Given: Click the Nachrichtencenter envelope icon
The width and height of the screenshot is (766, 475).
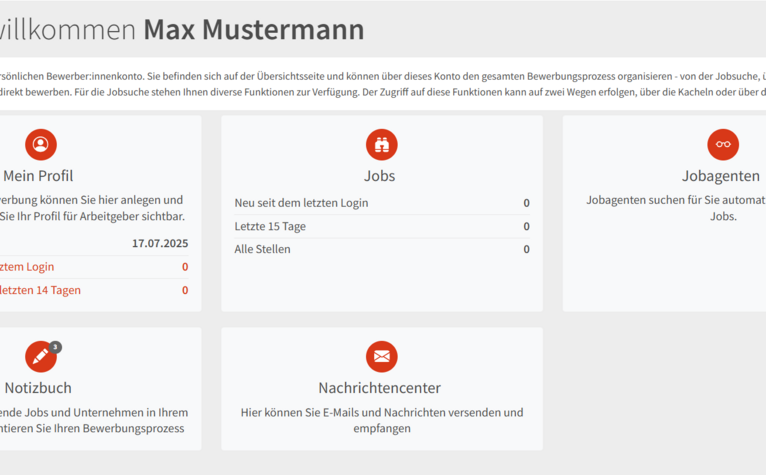Looking at the screenshot, I should click(381, 357).
